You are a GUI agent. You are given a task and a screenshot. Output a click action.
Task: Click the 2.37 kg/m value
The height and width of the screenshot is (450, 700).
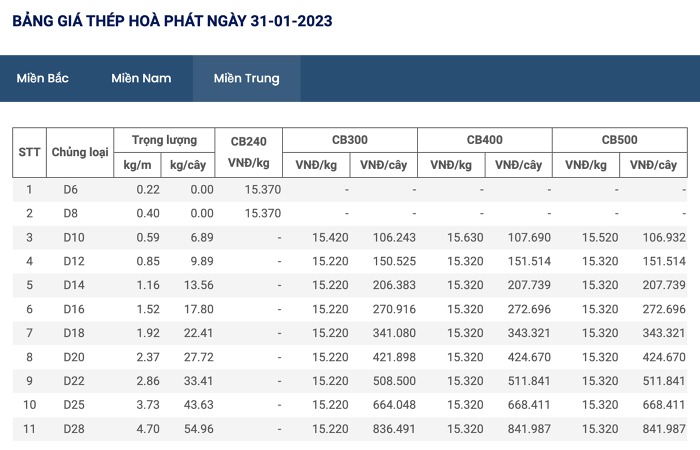point(148,357)
